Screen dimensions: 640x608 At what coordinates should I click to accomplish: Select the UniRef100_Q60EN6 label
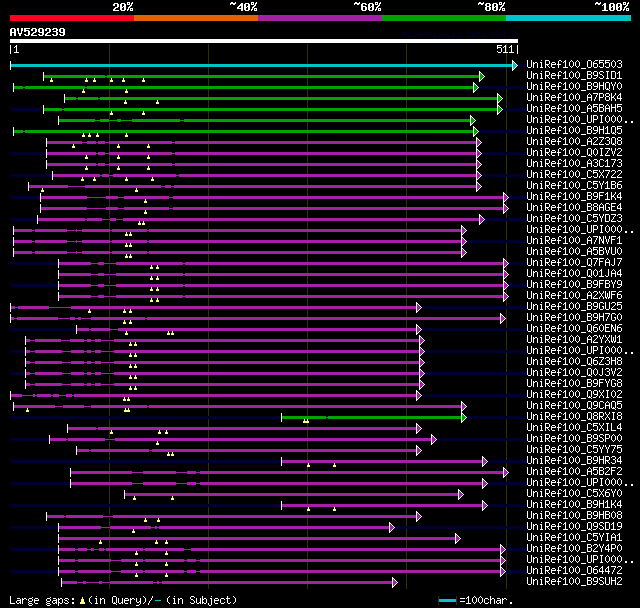(574, 329)
